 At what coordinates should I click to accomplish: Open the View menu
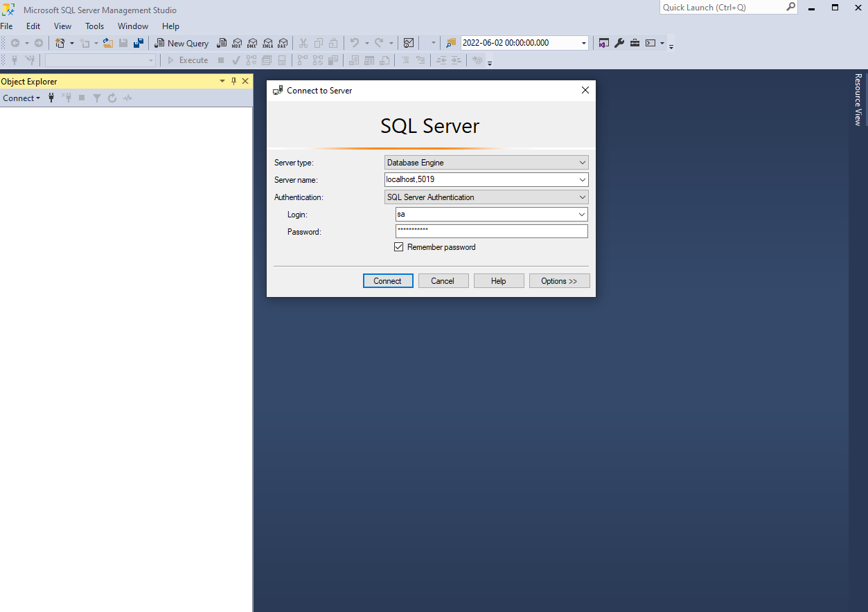(62, 26)
